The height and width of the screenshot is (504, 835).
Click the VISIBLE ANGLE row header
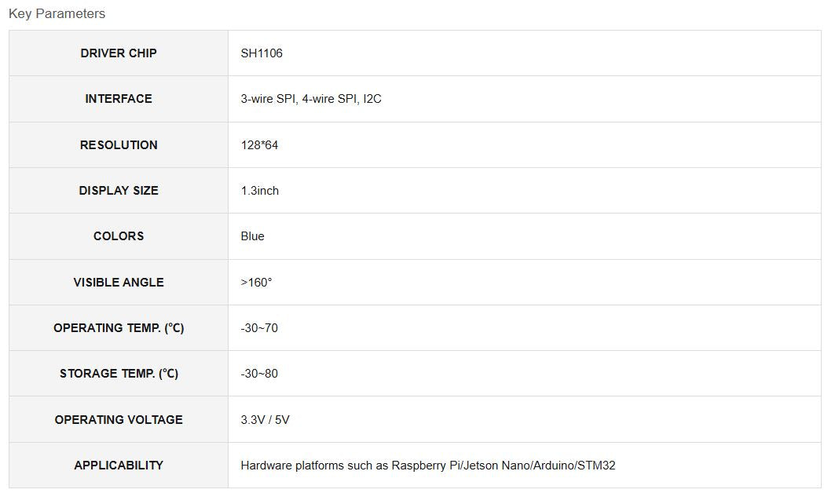pos(119,283)
